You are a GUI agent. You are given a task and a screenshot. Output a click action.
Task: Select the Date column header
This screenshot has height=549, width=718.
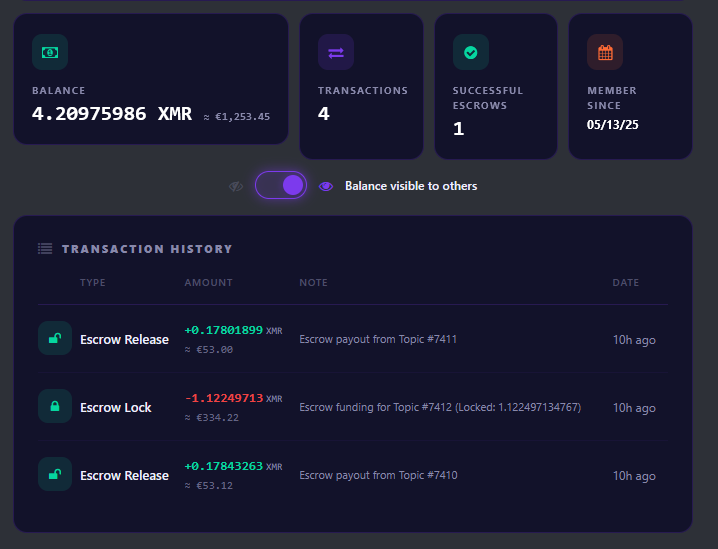[x=626, y=283]
